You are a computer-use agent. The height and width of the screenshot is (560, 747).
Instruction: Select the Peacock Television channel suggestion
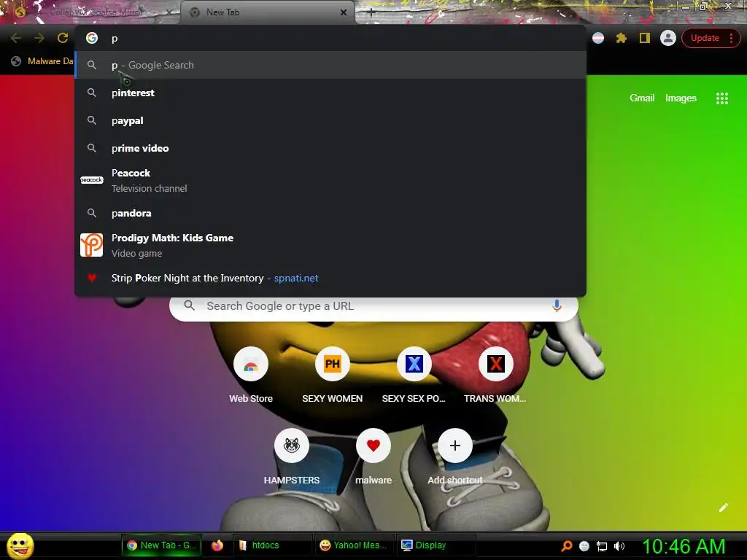pyautogui.click(x=330, y=181)
